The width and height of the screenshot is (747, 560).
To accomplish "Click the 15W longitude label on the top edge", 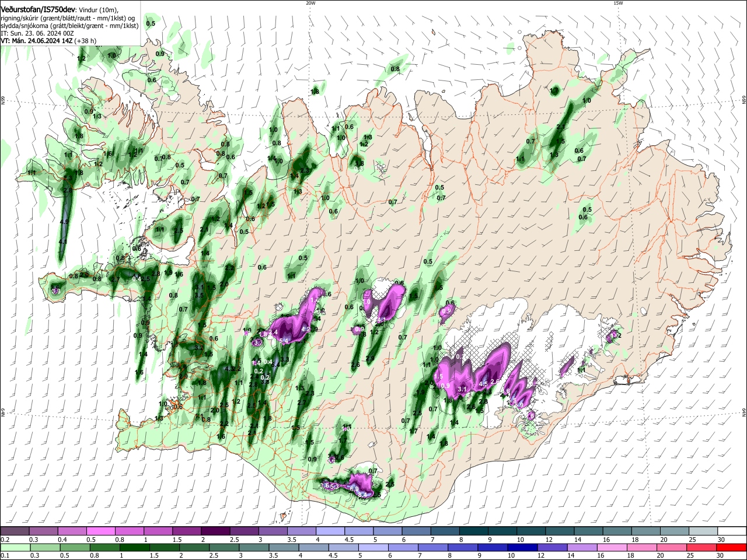I will pyautogui.click(x=618, y=2).
